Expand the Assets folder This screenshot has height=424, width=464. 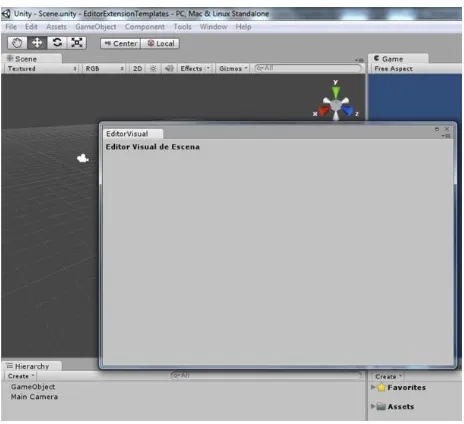(x=373, y=406)
